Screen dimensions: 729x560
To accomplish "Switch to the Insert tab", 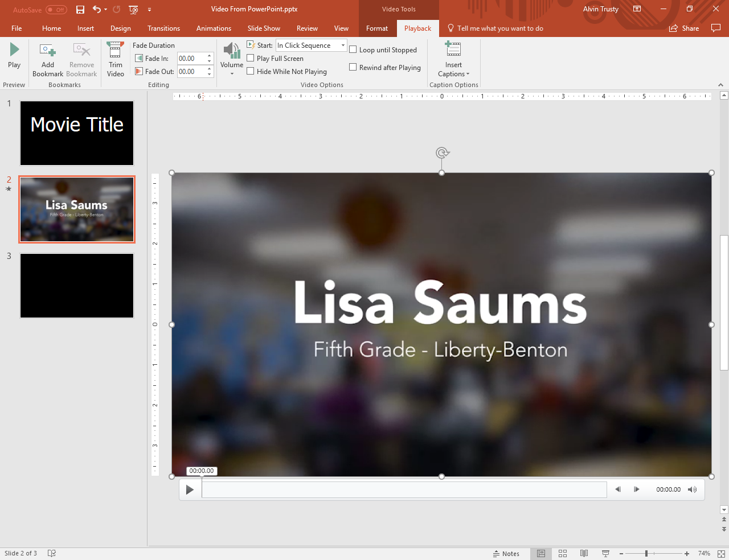I will 85,28.
